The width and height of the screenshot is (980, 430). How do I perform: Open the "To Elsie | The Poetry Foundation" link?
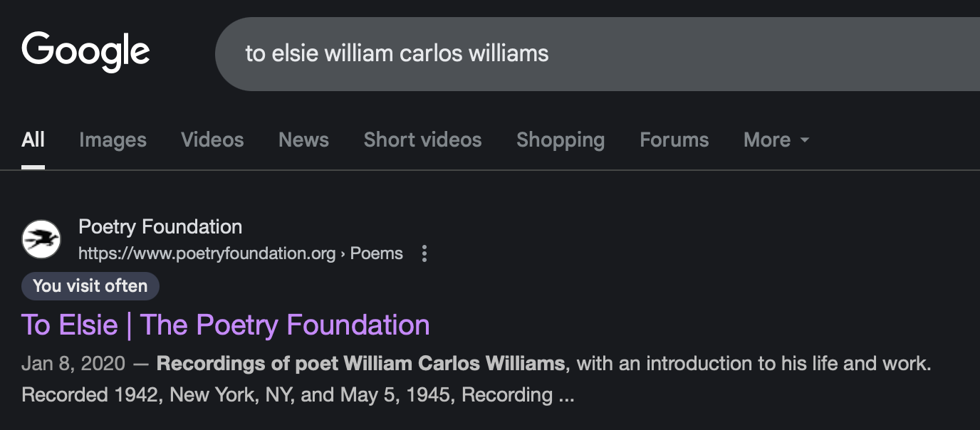tap(225, 325)
